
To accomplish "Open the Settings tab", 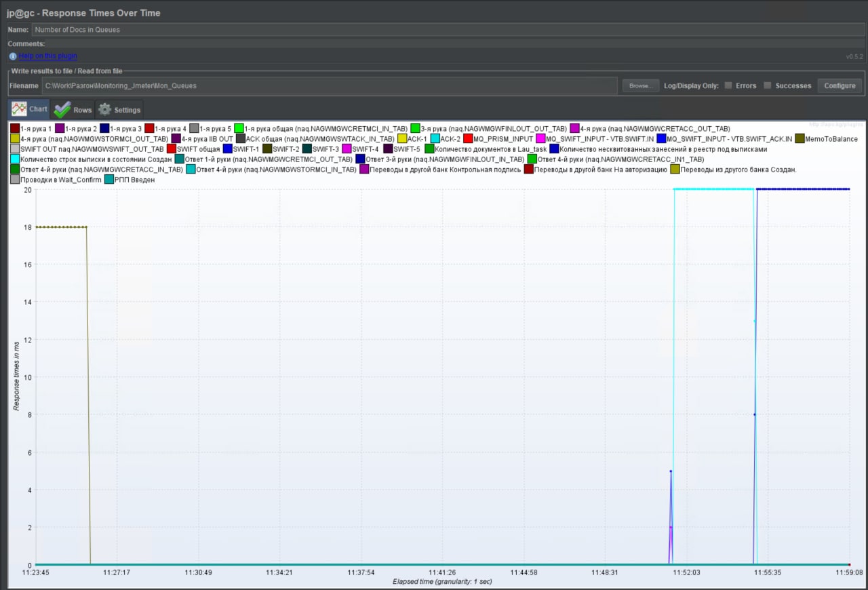I will tap(119, 110).
